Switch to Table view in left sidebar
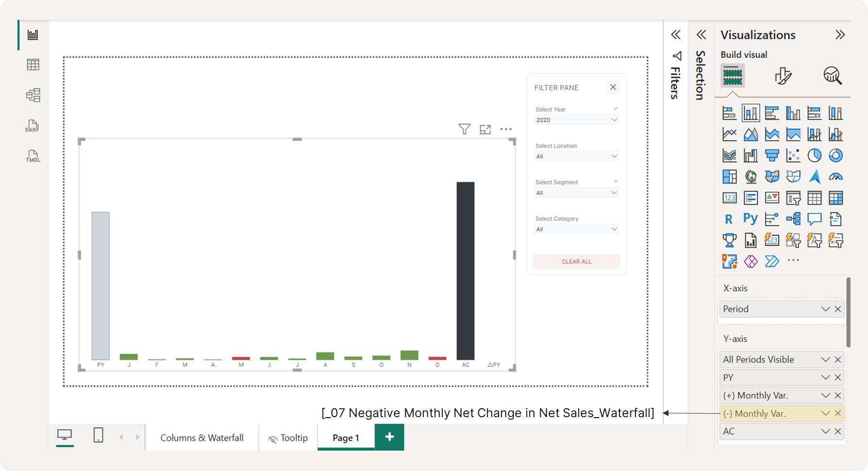 pos(33,65)
